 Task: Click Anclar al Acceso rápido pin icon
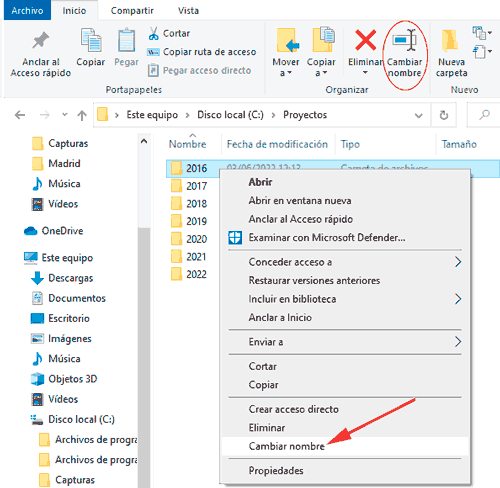[x=41, y=40]
